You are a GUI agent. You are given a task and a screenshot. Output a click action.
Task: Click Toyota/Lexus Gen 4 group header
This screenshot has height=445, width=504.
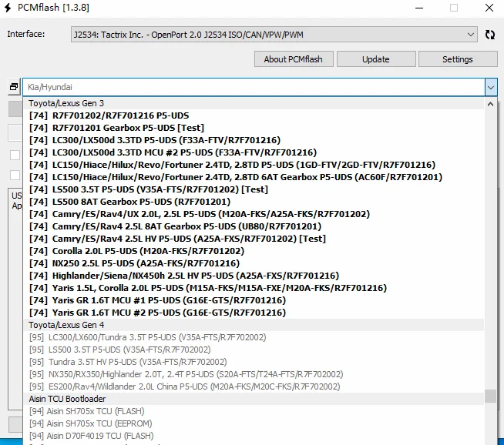(254, 325)
